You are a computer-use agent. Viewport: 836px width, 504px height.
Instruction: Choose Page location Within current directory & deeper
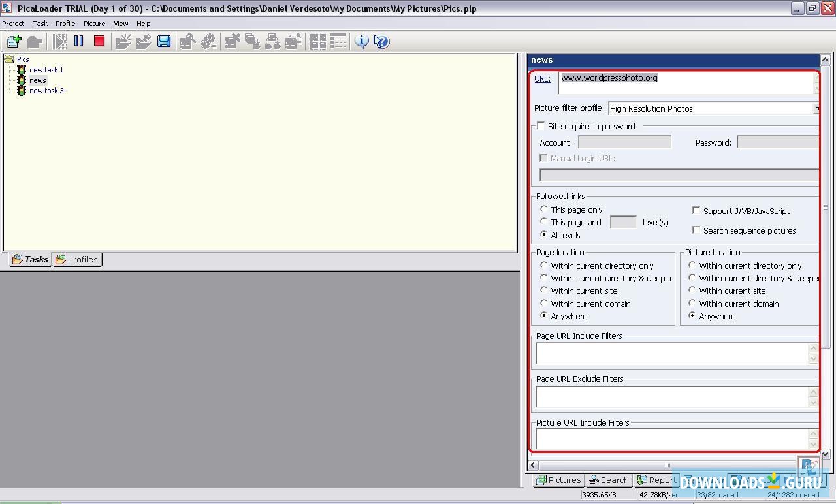click(543, 278)
